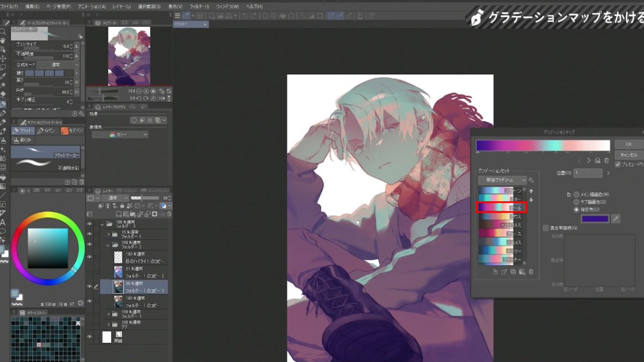Open the レイヤー(L) menu
Screen dimensions: 644x362
coord(121,6)
